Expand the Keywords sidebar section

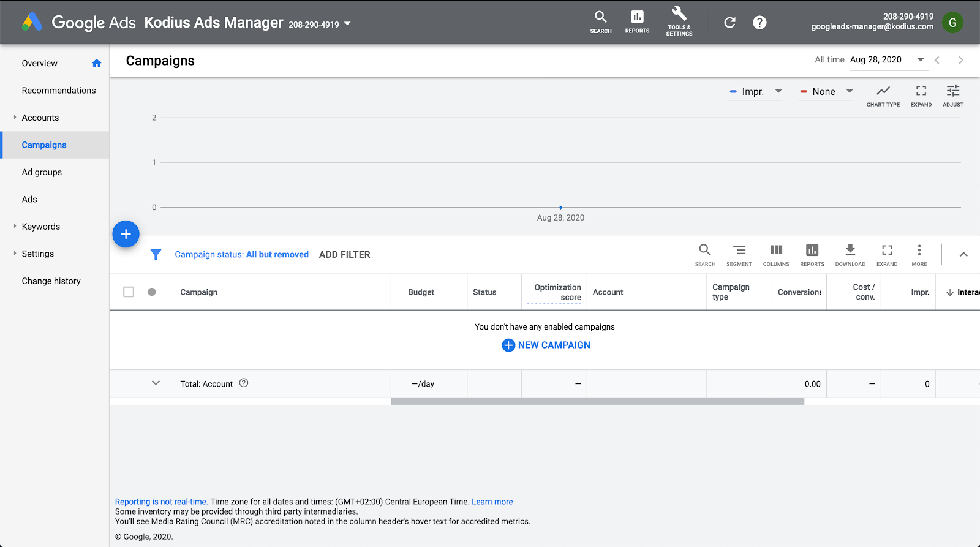[15, 226]
